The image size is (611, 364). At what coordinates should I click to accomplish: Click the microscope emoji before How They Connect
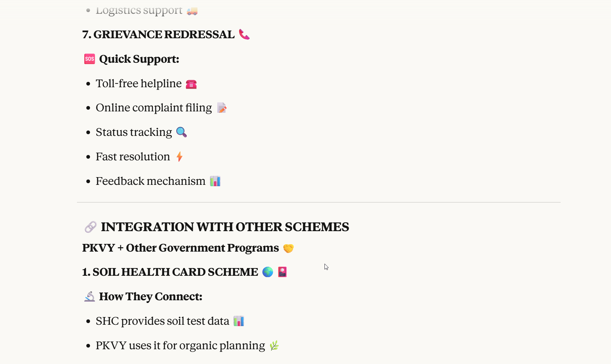tap(89, 297)
